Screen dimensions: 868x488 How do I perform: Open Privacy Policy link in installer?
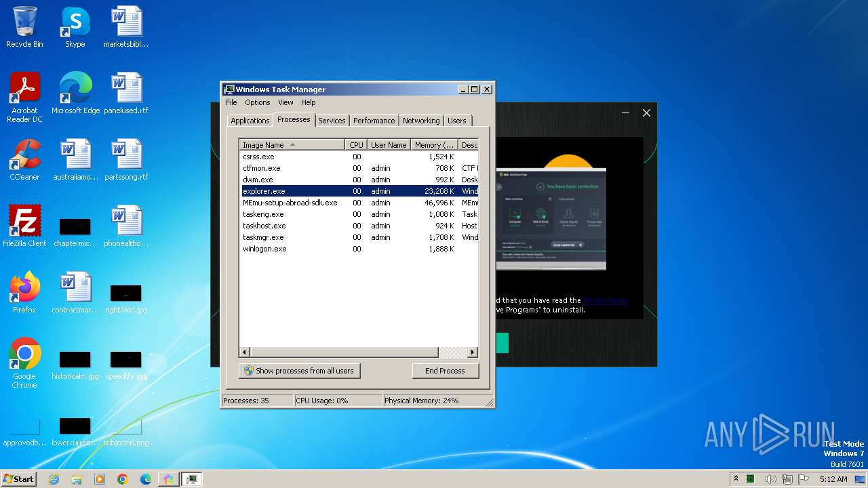(x=606, y=300)
